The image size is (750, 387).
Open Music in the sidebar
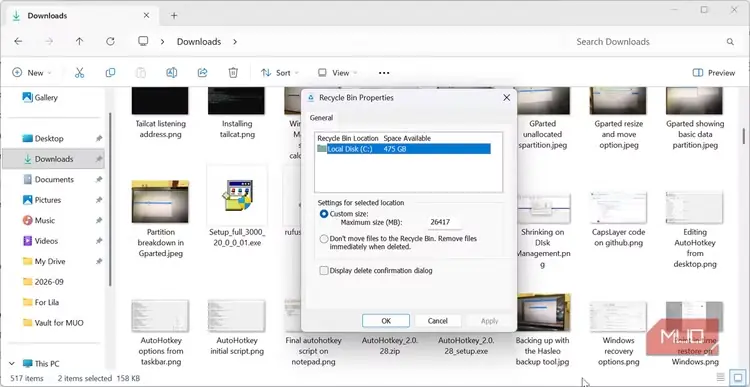click(x=53, y=221)
